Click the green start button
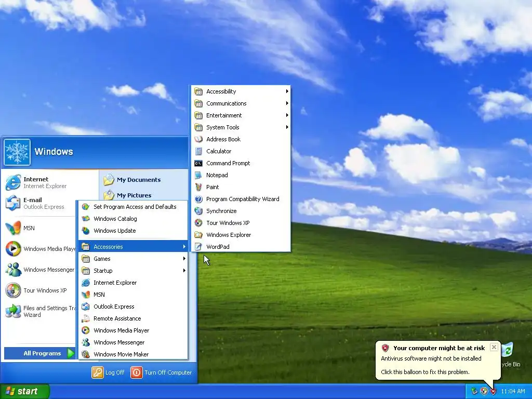This screenshot has width=532, height=399. [x=25, y=391]
